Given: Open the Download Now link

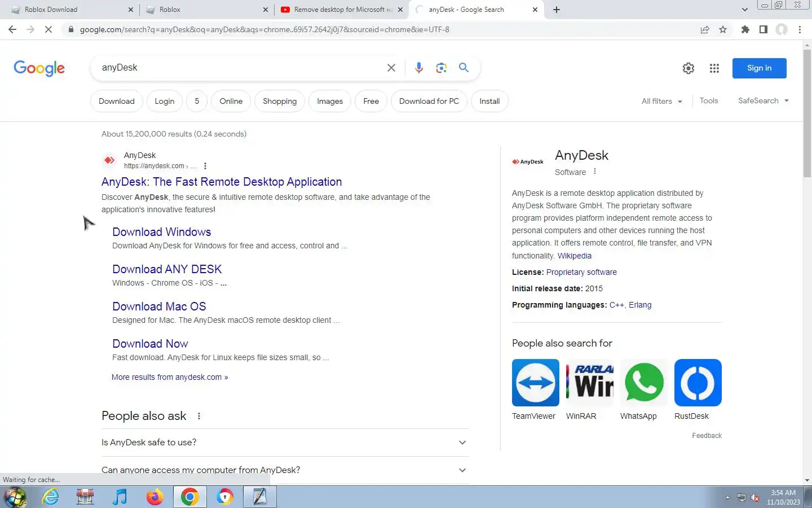Looking at the screenshot, I should (150, 344).
